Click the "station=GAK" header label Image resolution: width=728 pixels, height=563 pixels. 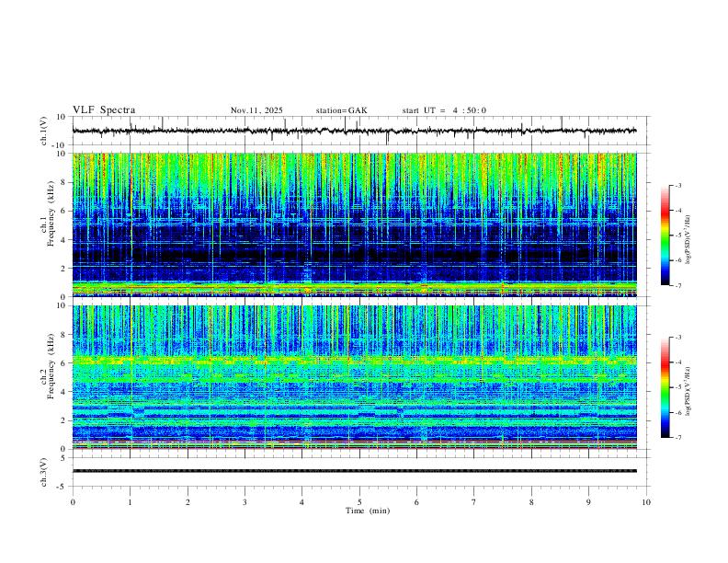coord(341,110)
